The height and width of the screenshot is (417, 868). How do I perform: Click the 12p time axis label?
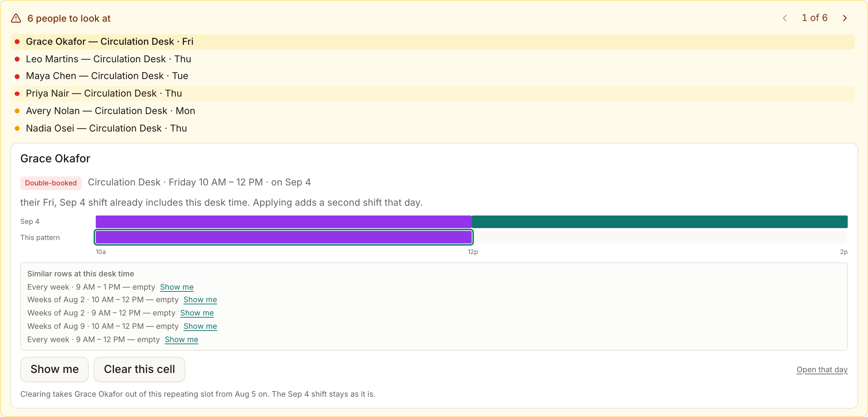(473, 252)
